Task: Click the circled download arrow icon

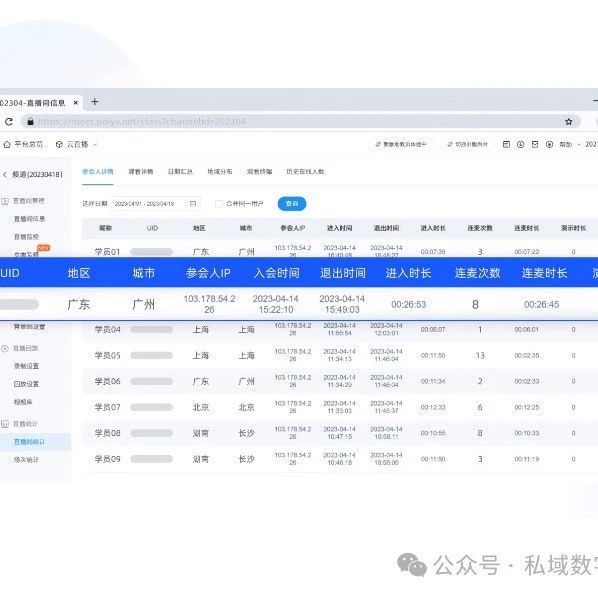Action: (521, 144)
